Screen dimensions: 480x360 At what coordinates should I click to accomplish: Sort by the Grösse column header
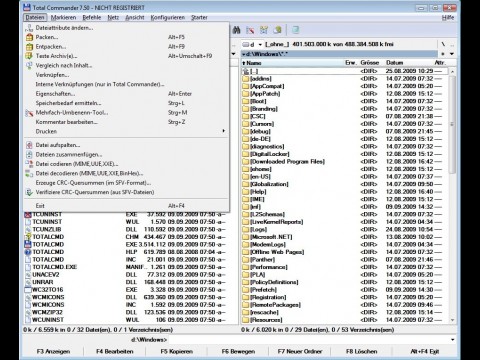(x=369, y=63)
